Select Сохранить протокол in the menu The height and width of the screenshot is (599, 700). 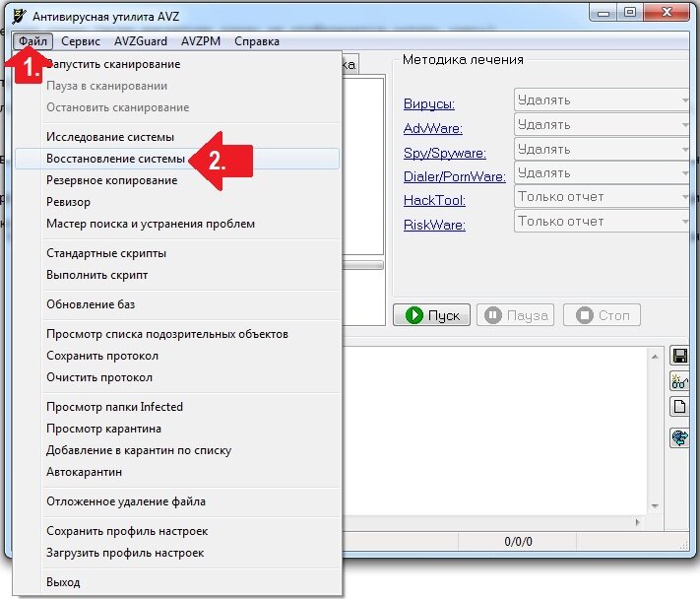point(177,356)
